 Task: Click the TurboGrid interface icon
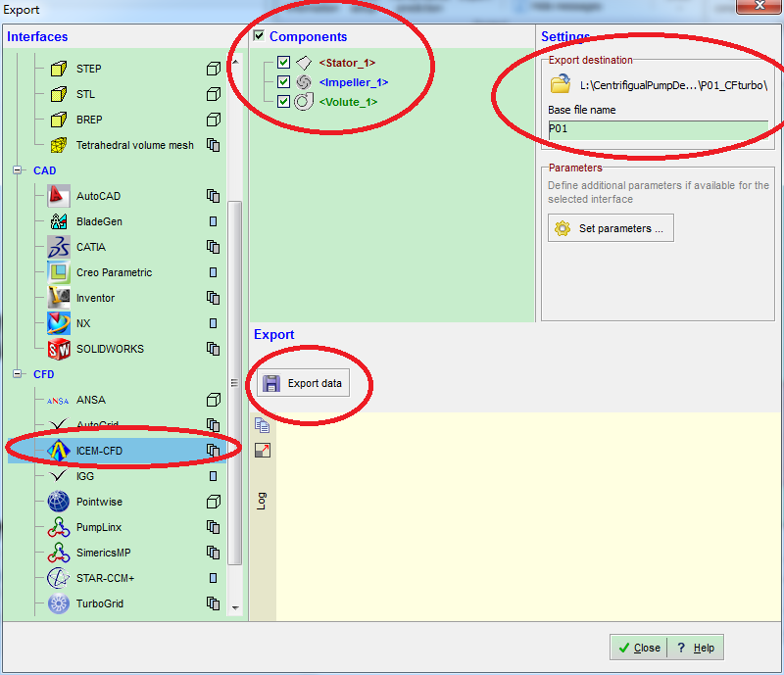(59, 603)
